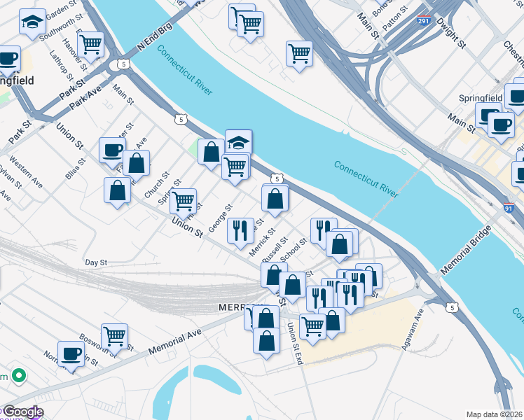Click the Interstate 291 highway shield

pos(423,21)
